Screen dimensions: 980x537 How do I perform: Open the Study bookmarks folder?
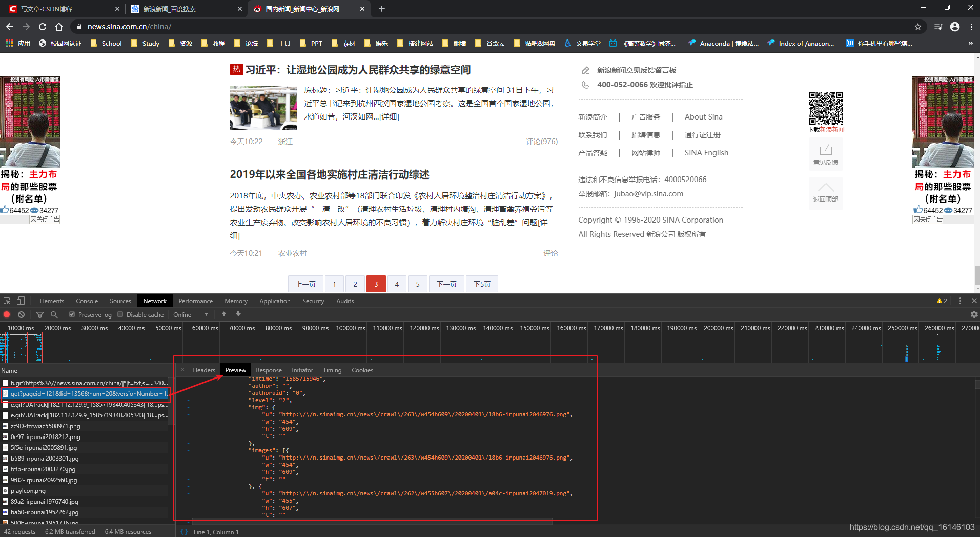pyautogui.click(x=146, y=44)
